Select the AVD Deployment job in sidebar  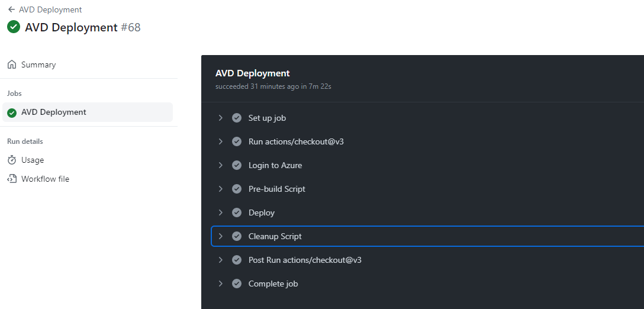pos(54,112)
